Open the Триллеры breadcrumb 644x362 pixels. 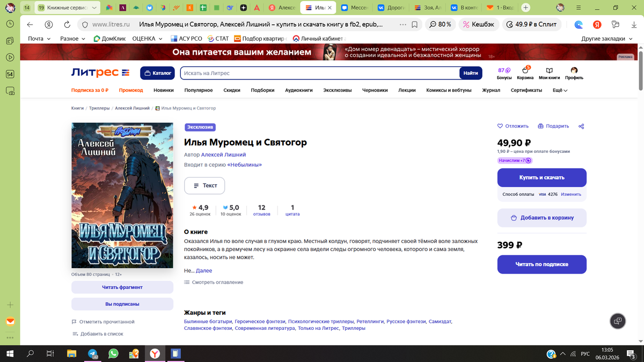pos(99,108)
